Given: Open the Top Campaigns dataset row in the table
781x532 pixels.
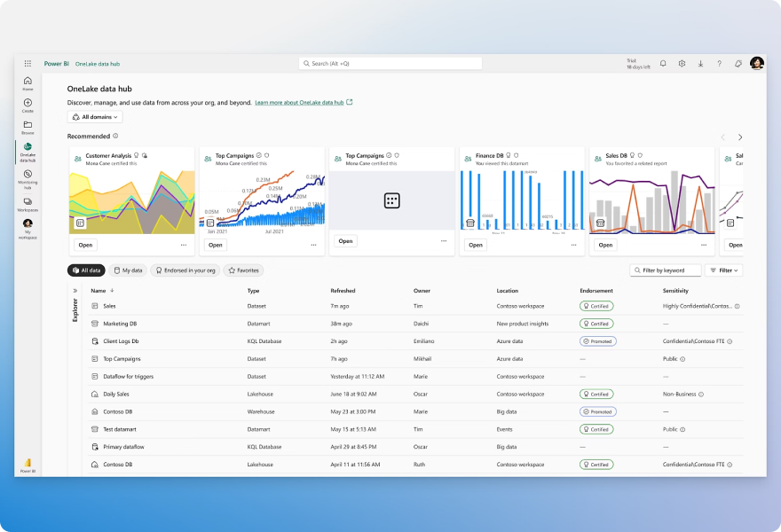Looking at the screenshot, I should pos(415,359).
